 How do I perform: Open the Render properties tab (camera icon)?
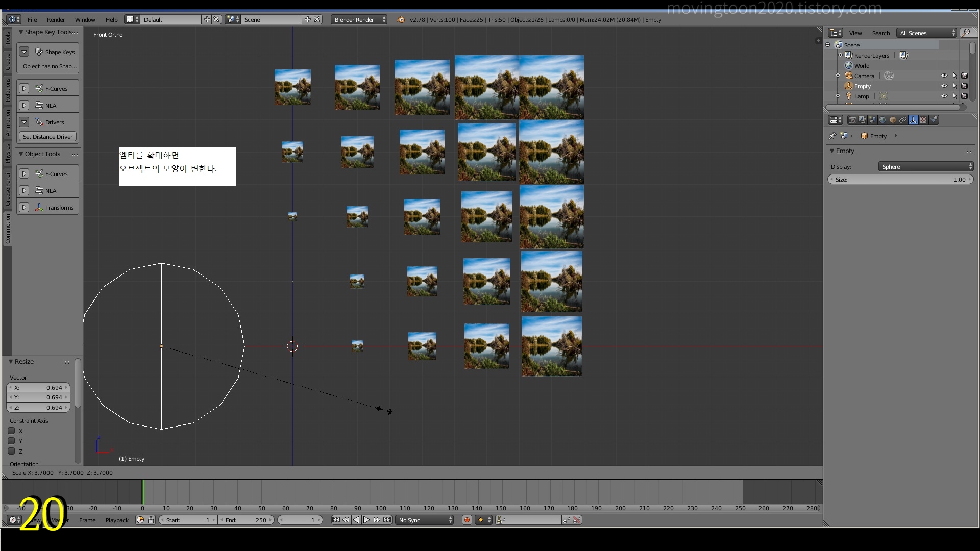click(852, 120)
